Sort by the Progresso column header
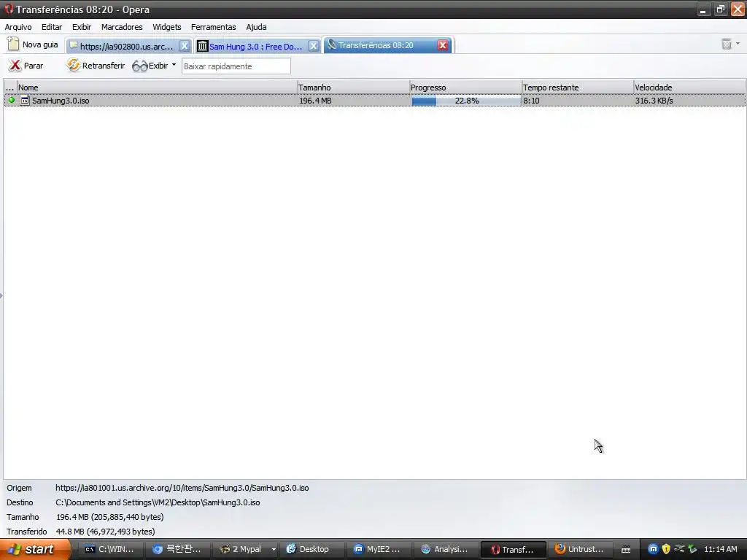 [465, 87]
